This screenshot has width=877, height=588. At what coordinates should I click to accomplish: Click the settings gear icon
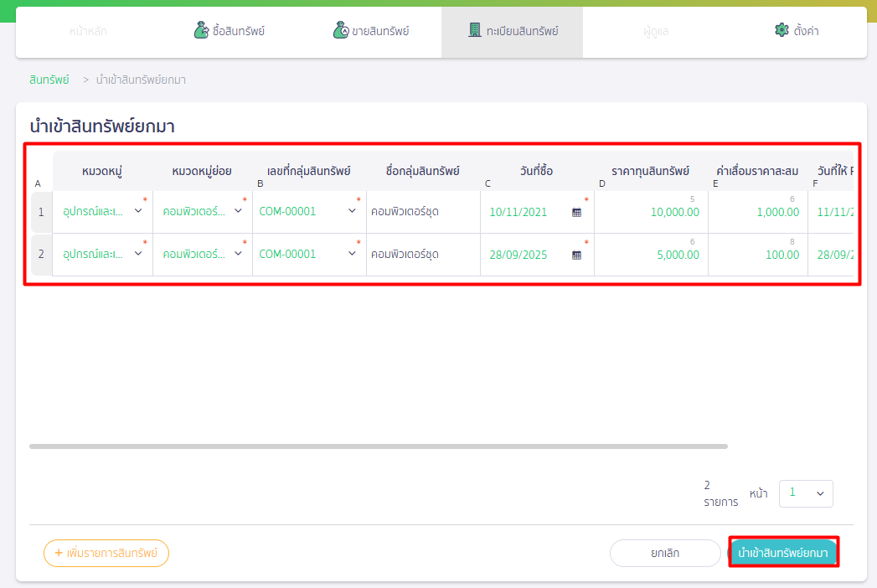(x=782, y=31)
